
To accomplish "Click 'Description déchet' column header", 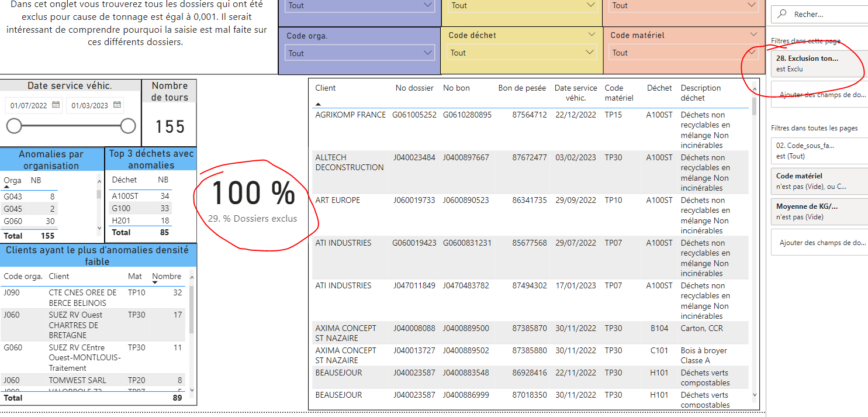I will pyautogui.click(x=701, y=93).
